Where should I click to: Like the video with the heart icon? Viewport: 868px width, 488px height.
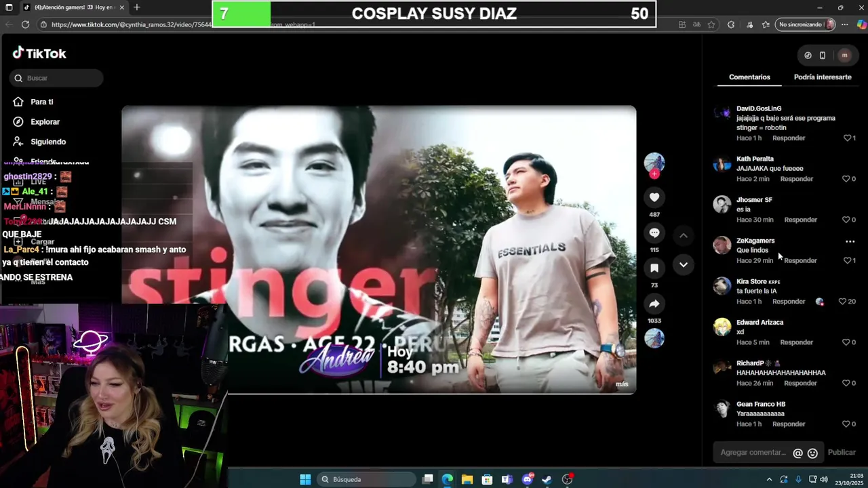(654, 197)
